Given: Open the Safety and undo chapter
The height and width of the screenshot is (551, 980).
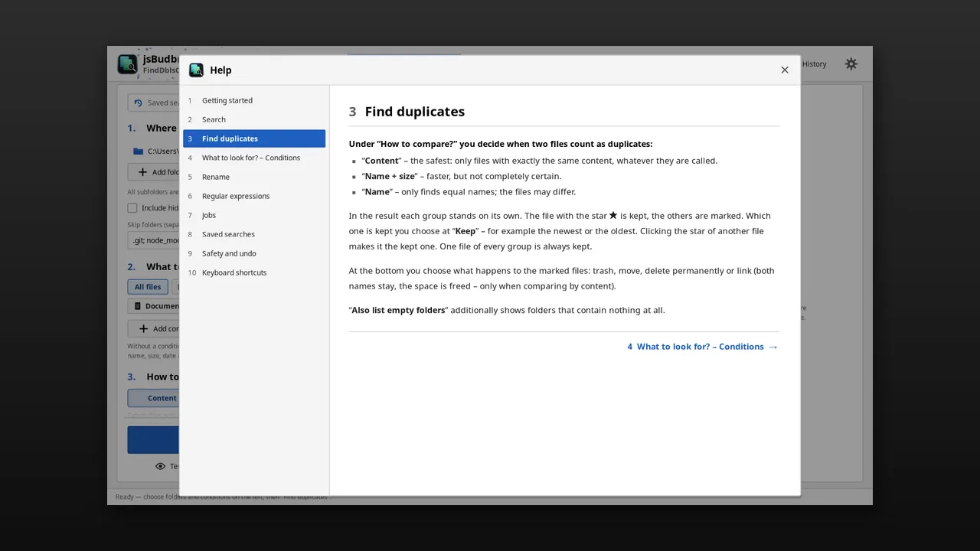Looking at the screenshot, I should pyautogui.click(x=254, y=253).
